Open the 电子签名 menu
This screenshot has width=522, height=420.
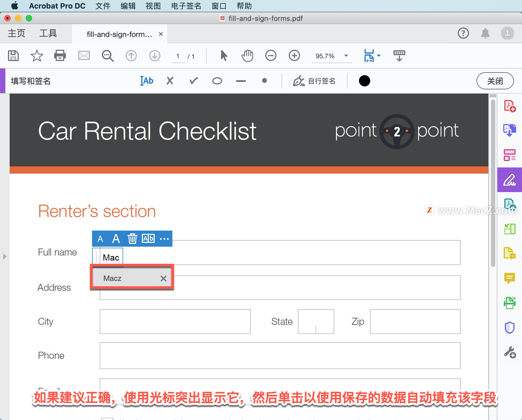point(186,6)
